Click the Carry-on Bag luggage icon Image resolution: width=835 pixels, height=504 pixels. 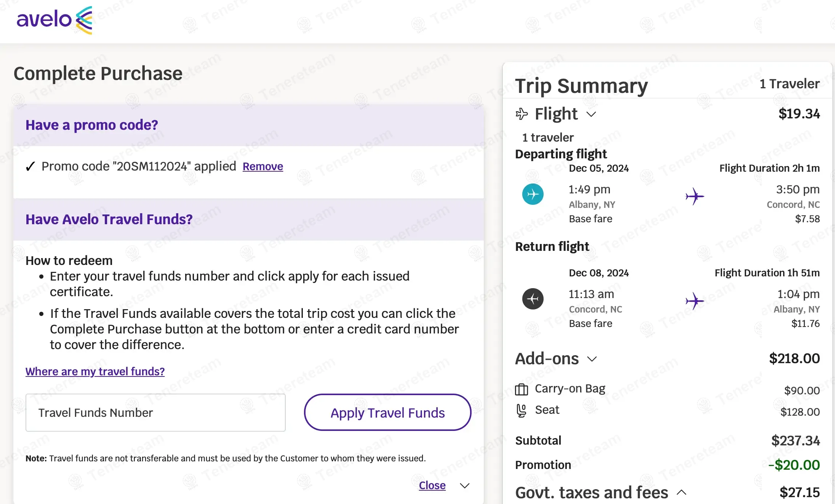coord(521,389)
